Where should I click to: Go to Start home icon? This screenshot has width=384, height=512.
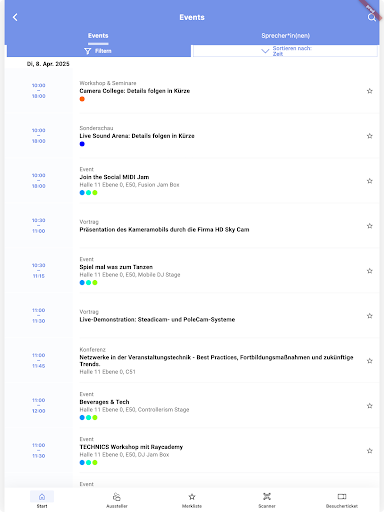[x=42, y=499]
